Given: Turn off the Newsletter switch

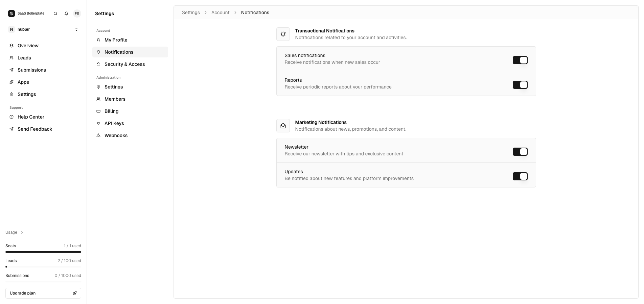Looking at the screenshot, I should (520, 152).
